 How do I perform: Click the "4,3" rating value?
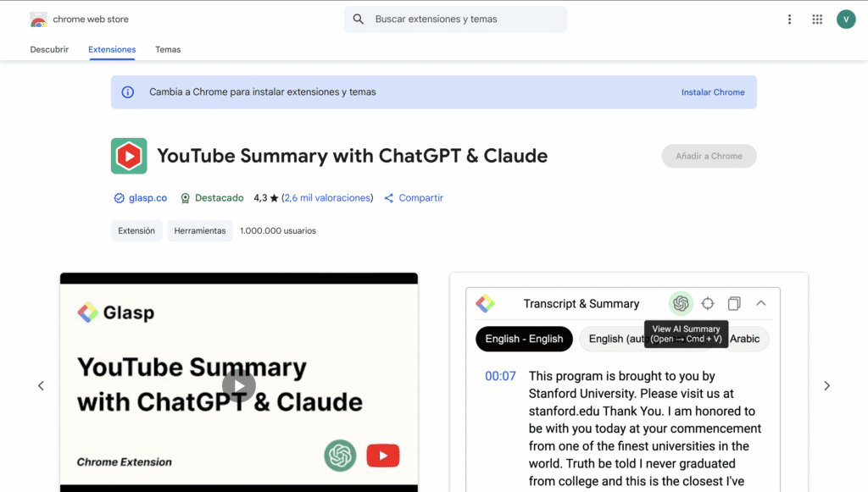pyautogui.click(x=260, y=198)
